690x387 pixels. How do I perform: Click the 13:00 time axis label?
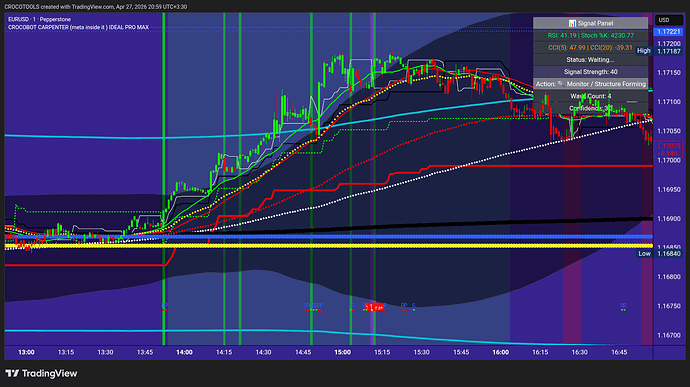point(26,352)
